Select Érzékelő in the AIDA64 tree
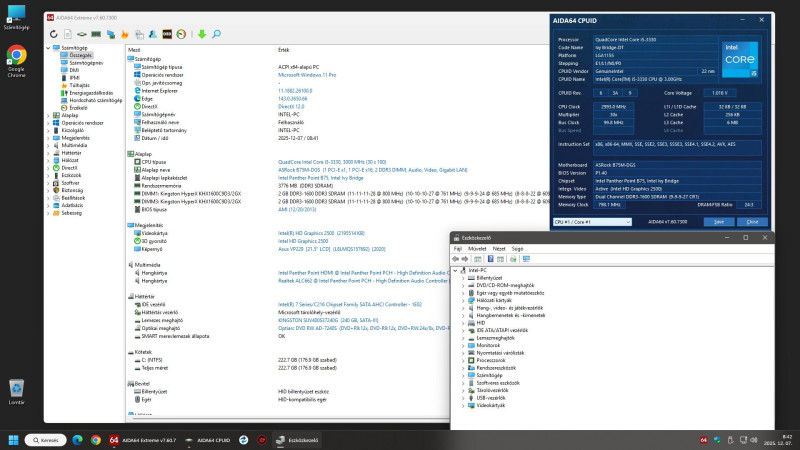Viewport: 800px width, 450px height. click(79, 108)
